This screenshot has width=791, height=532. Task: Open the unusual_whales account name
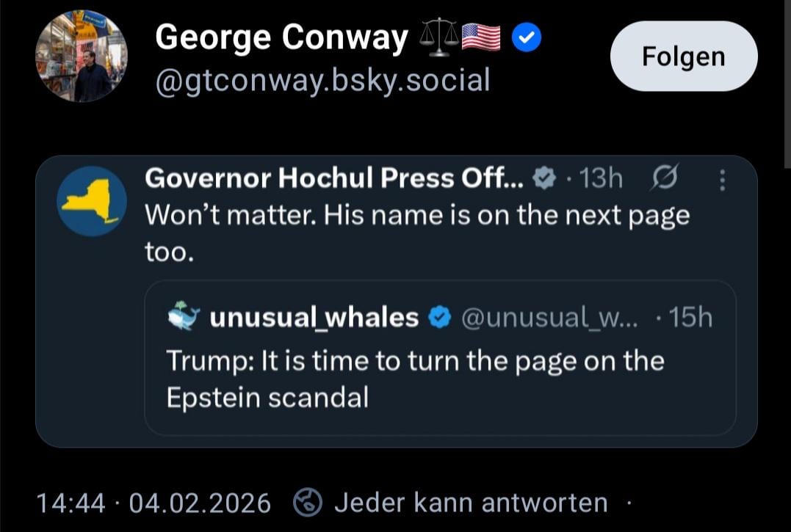point(314,317)
